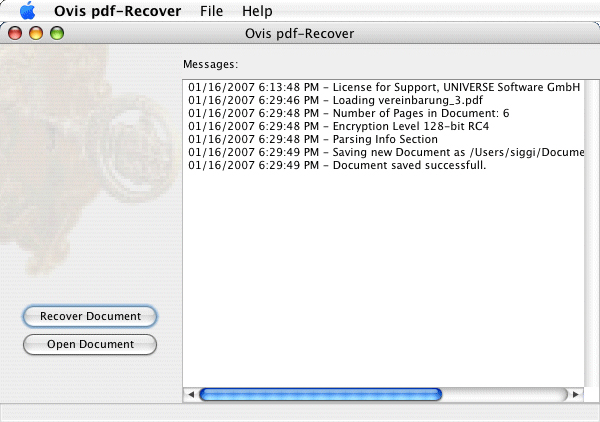Select the License for Support message line
Image resolution: width=600 pixels, height=422 pixels.
pyautogui.click(x=384, y=87)
